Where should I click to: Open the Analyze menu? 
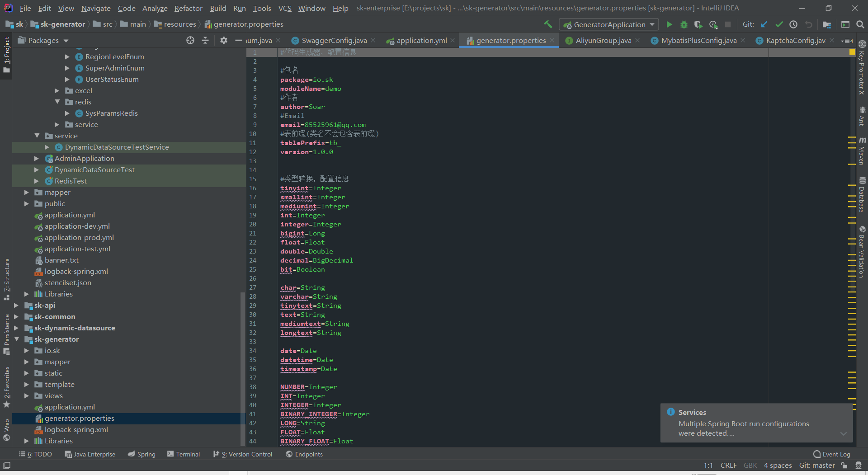[155, 8]
